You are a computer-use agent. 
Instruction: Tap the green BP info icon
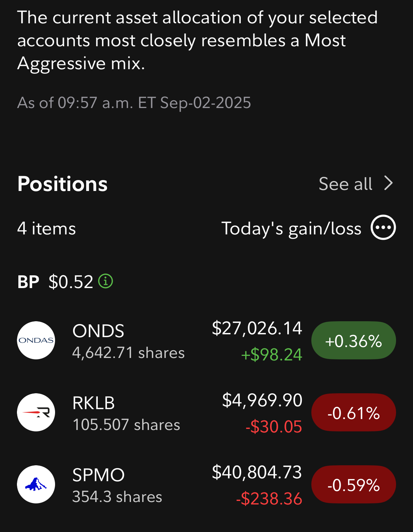coord(106,281)
